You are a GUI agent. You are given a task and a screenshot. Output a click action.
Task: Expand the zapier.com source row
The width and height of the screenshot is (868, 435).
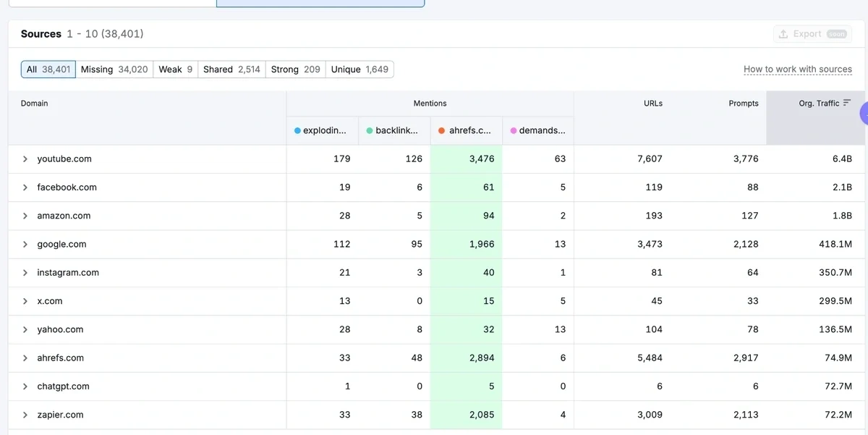pos(25,414)
